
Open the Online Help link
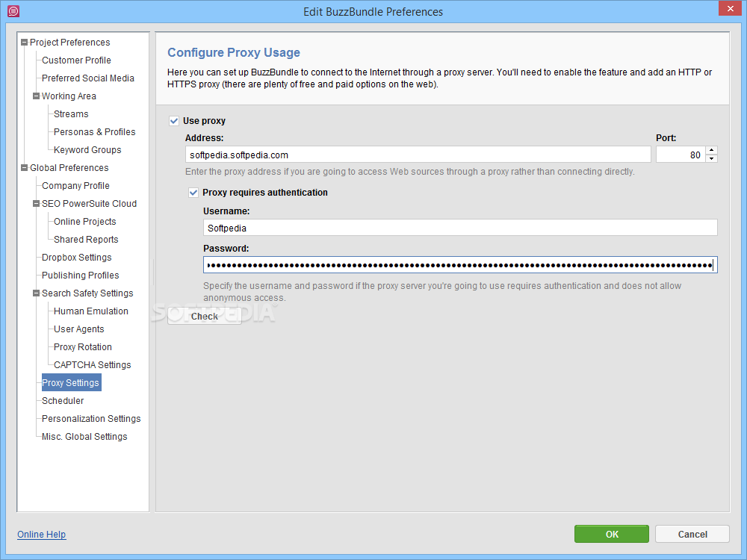[x=41, y=535]
